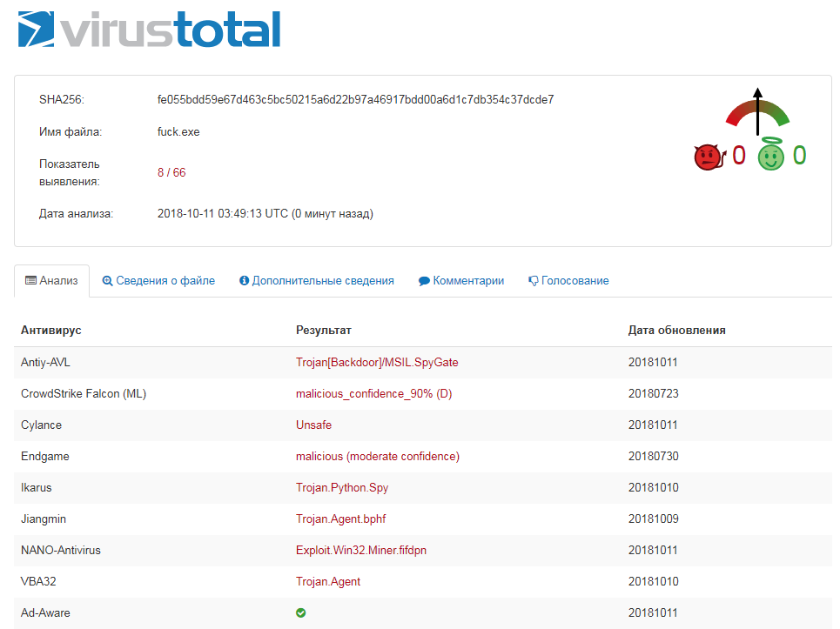Click the Анализ tab list icon
Screen dimensions: 840x629
click(x=31, y=280)
